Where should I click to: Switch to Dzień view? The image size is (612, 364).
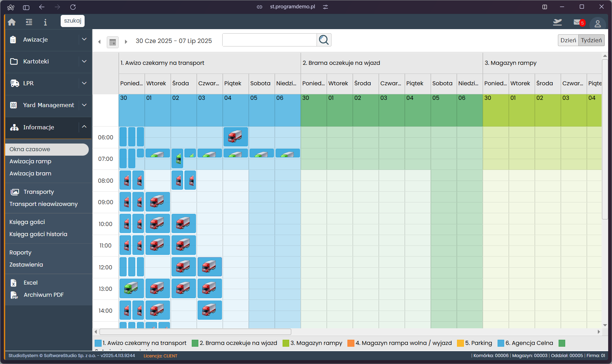point(568,40)
